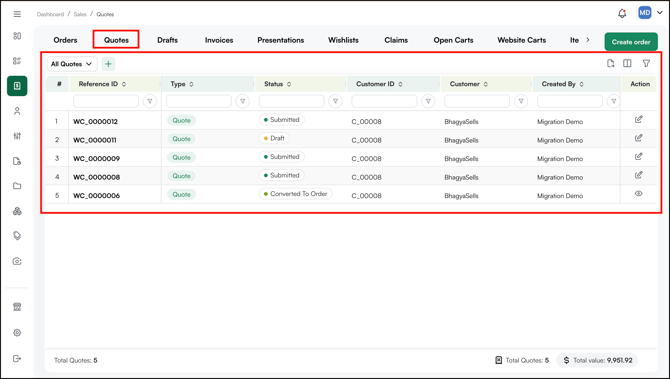Click the export file icon
The width and height of the screenshot is (670, 379).
(611, 63)
